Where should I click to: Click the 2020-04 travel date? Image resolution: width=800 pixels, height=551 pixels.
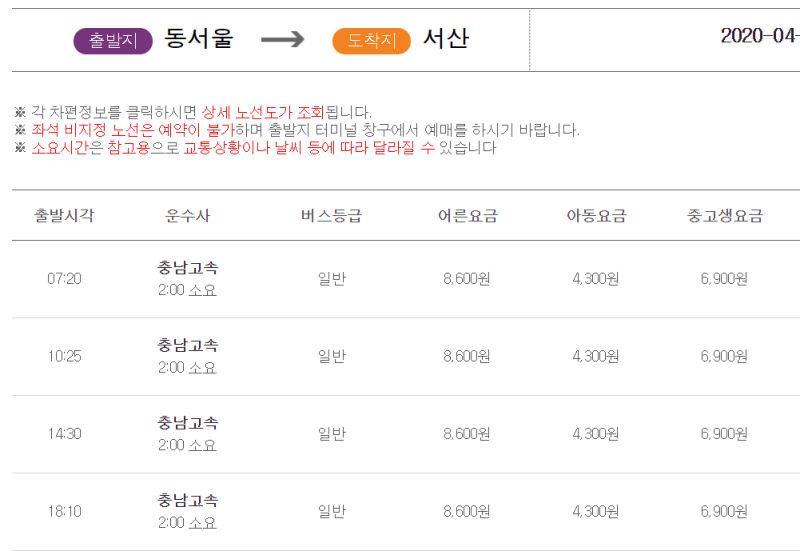tap(760, 36)
